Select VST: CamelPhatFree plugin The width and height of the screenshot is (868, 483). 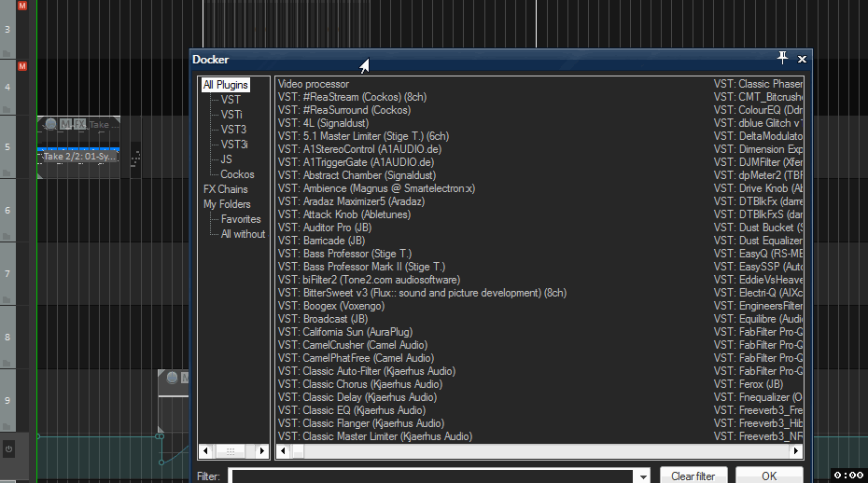pos(356,358)
